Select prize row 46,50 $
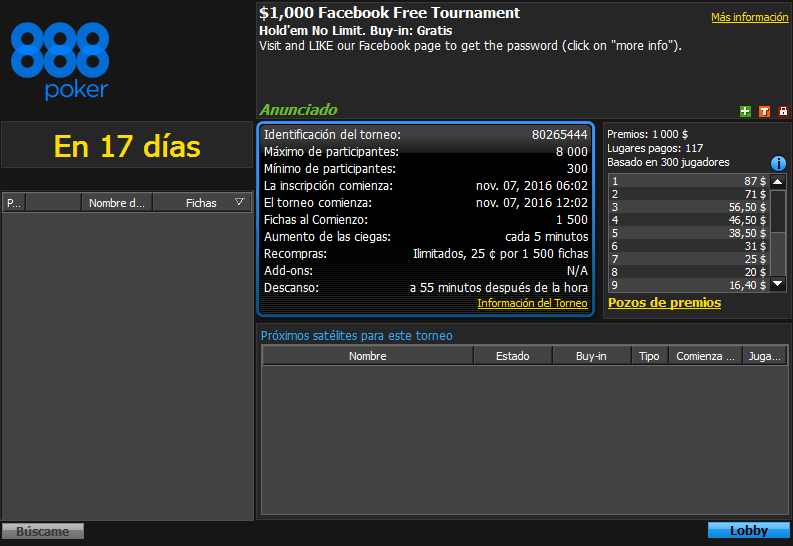 pos(689,220)
